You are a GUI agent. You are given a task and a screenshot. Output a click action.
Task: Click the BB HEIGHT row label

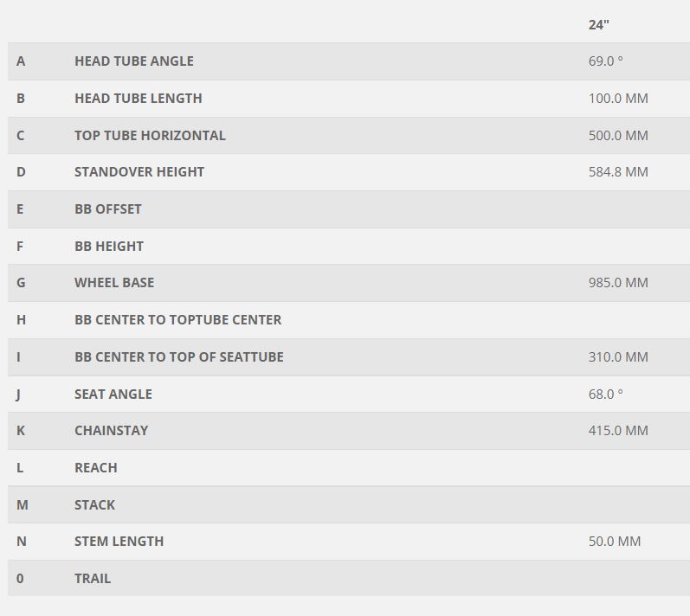pyautogui.click(x=109, y=247)
